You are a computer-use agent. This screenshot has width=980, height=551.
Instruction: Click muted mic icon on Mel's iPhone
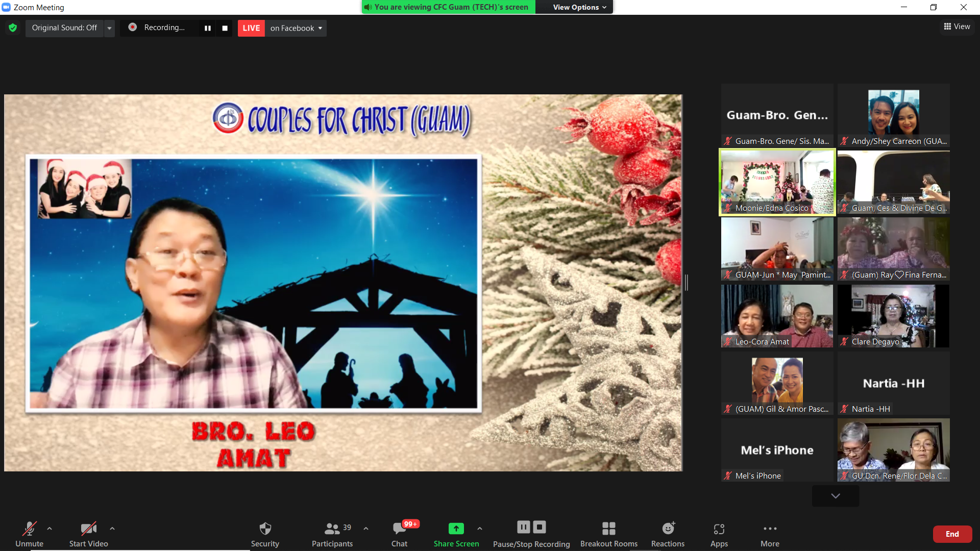coord(728,475)
